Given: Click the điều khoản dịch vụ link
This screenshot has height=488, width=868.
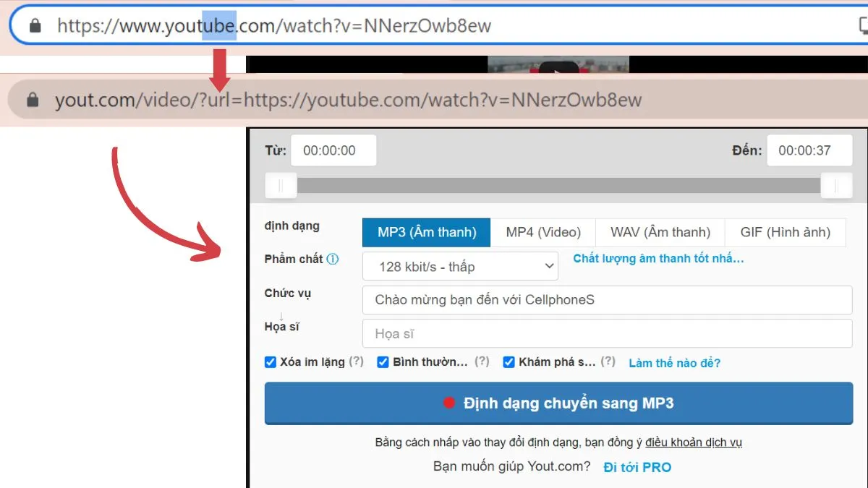Looking at the screenshot, I should pos(694,442).
